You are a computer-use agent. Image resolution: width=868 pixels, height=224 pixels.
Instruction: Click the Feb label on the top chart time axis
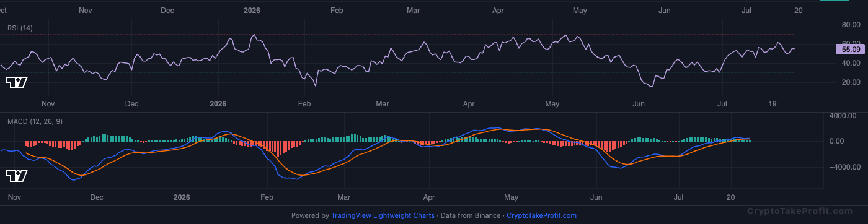pos(337,11)
